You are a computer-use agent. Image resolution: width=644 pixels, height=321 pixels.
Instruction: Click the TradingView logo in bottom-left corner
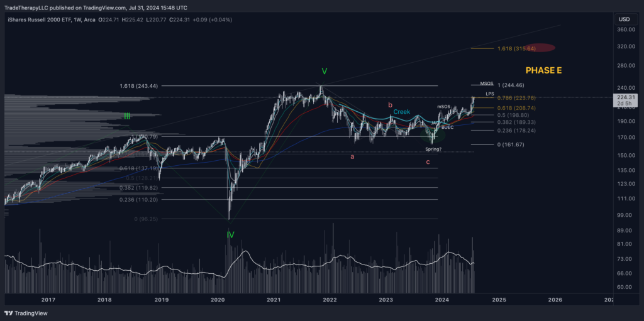pyautogui.click(x=26, y=313)
